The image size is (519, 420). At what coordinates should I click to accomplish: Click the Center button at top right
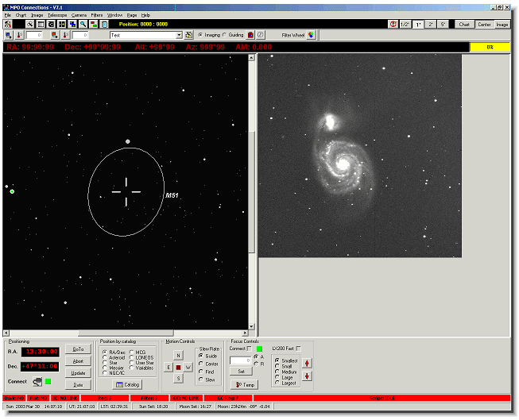tap(484, 25)
